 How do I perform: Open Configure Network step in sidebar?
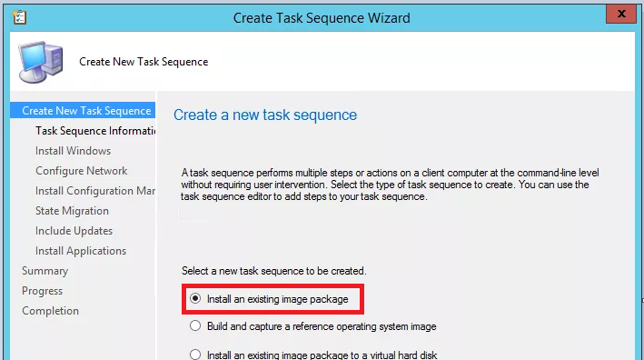pyautogui.click(x=82, y=171)
